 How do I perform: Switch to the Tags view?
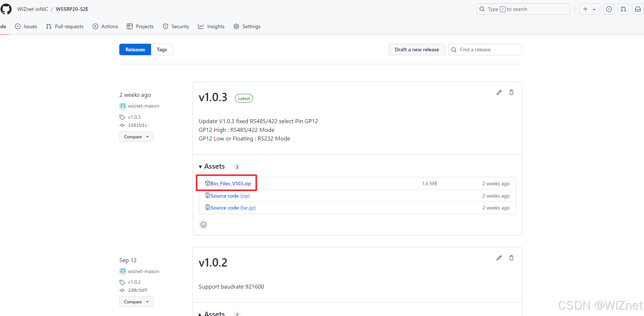[162, 49]
